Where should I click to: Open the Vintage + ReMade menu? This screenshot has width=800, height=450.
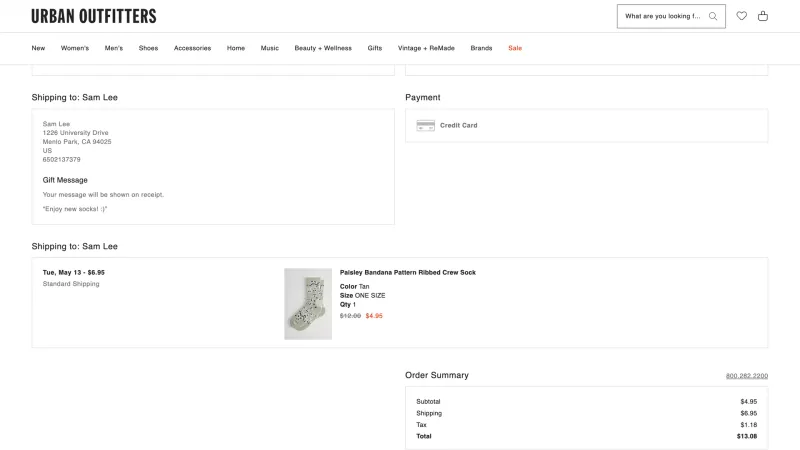(x=426, y=48)
